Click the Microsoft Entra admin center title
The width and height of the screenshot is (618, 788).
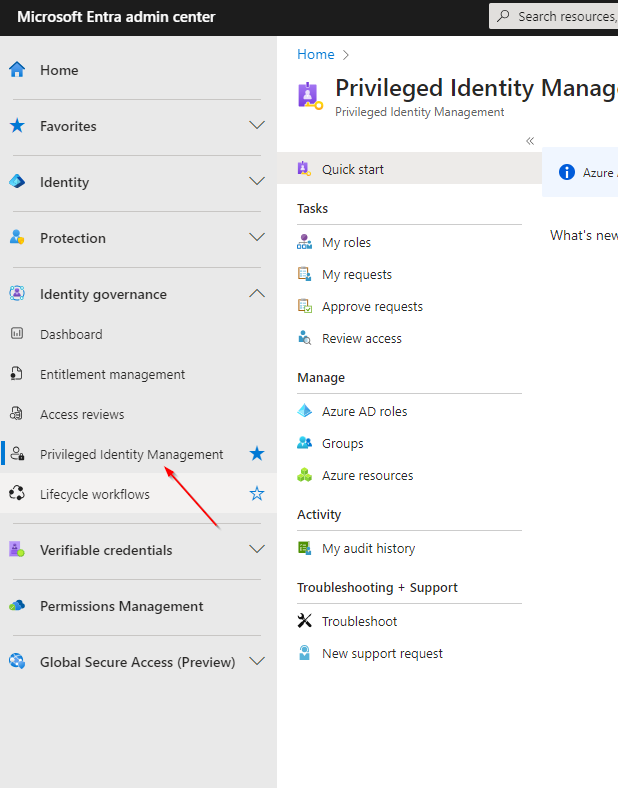(x=116, y=17)
